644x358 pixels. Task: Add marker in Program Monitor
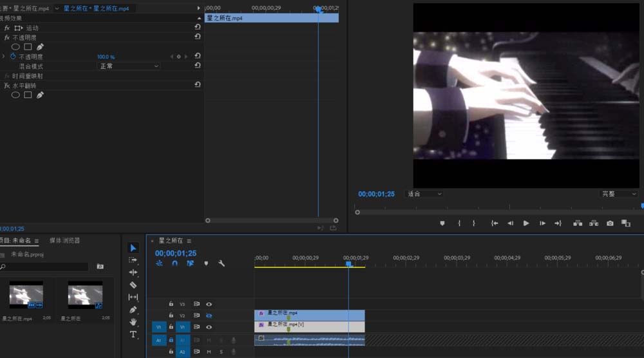442,223
